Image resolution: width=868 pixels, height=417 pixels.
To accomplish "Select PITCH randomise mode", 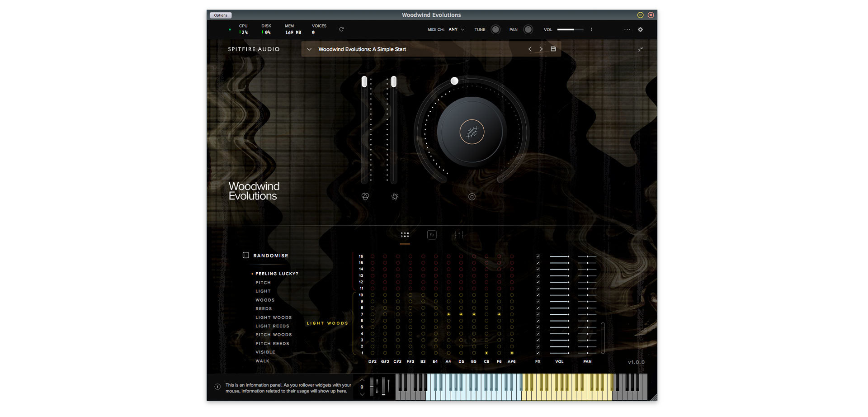I will pos(263,283).
